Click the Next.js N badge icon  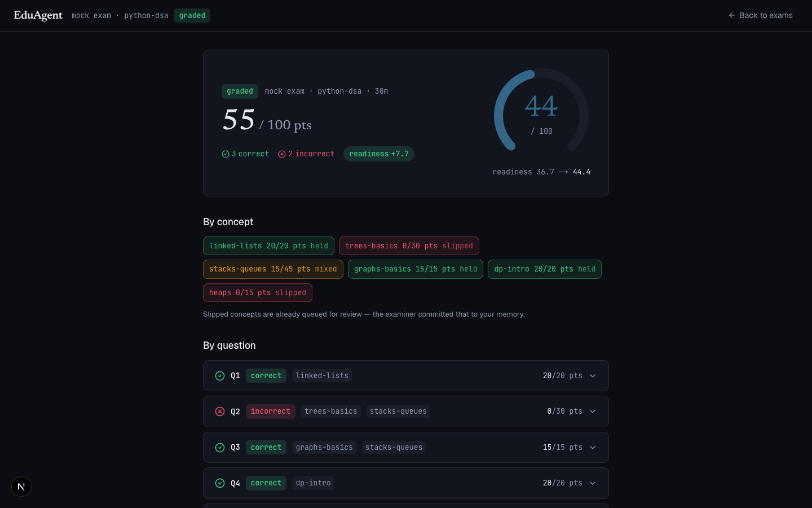click(21, 487)
